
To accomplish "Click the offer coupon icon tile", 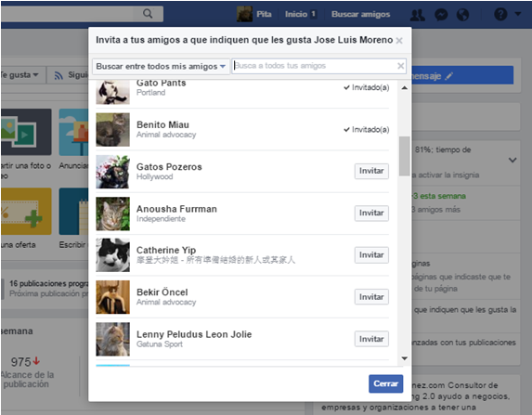I will point(26,212).
